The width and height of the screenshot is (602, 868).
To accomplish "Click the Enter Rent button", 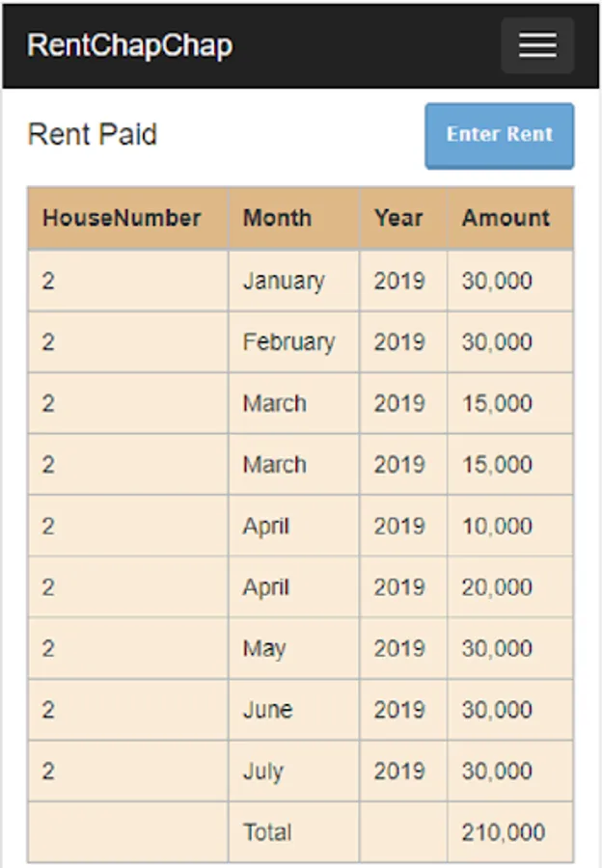I will coord(499,135).
